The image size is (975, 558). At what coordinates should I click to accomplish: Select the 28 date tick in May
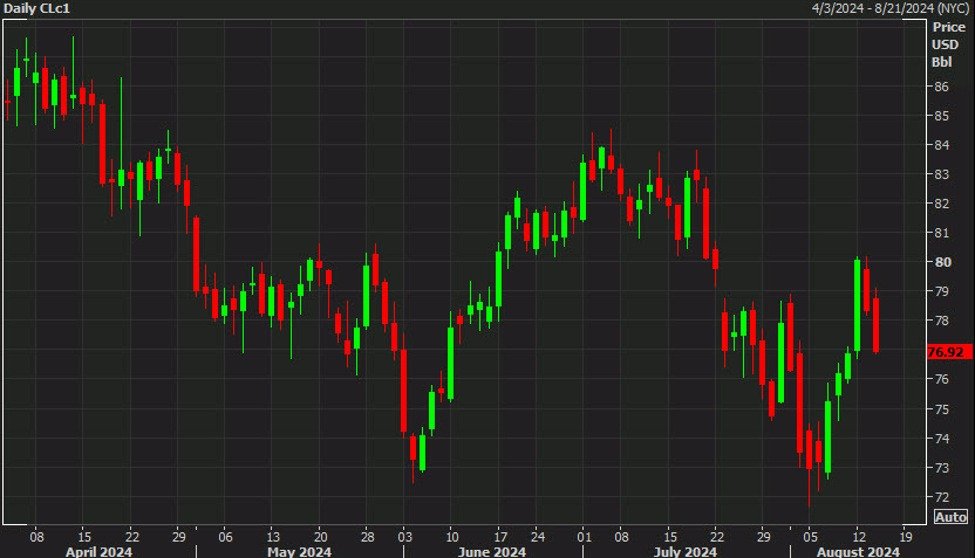[367, 534]
